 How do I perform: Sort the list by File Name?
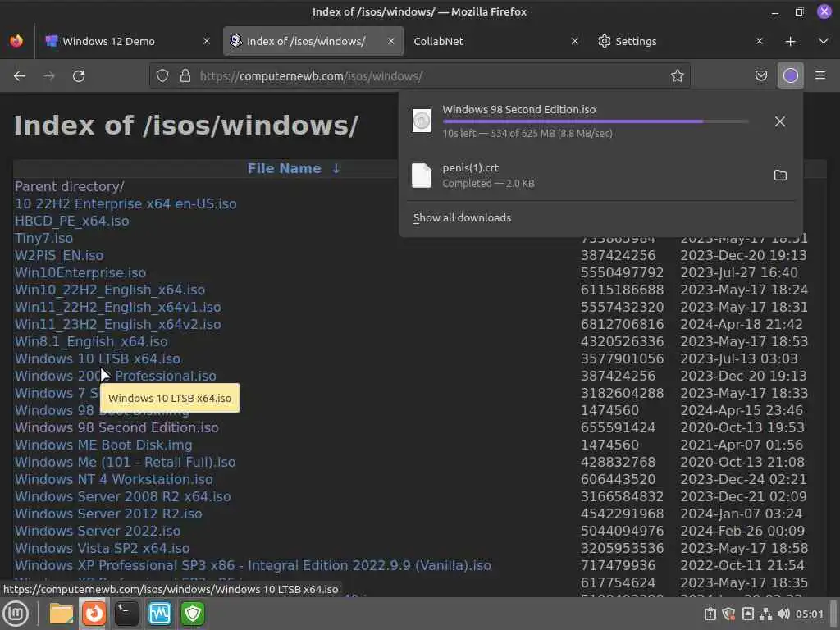pyautogui.click(x=284, y=168)
